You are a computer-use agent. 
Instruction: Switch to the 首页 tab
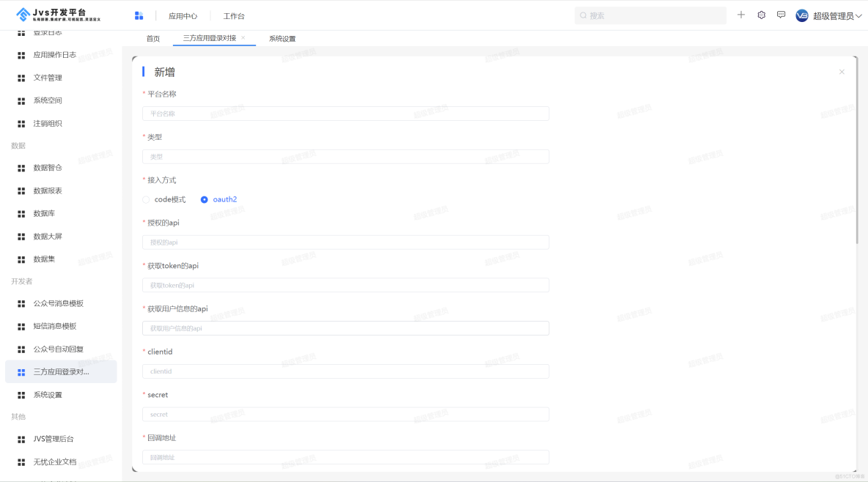[x=152, y=38]
